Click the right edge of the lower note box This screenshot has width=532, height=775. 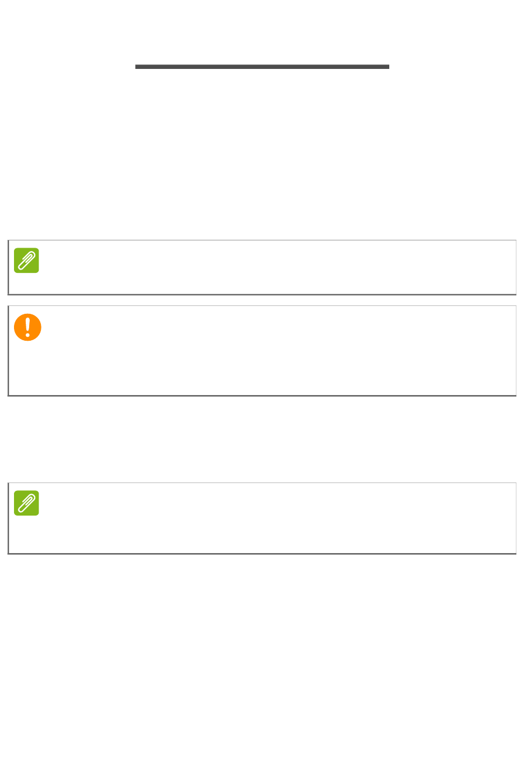[516, 518]
